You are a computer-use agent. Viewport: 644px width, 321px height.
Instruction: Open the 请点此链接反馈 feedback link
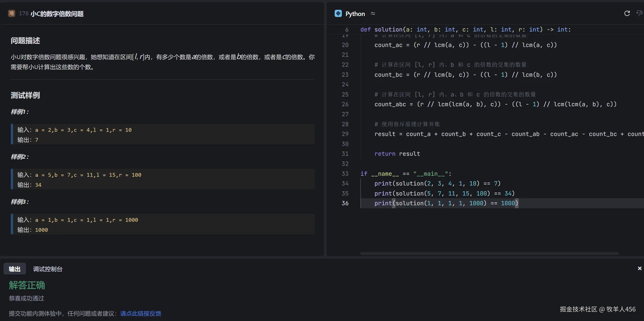(140, 313)
